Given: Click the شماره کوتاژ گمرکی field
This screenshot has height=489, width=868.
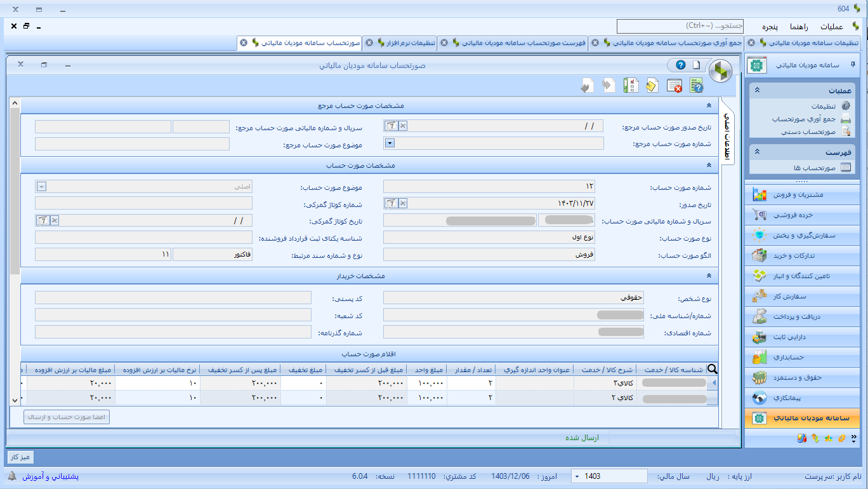Looking at the screenshot, I should point(143,203).
